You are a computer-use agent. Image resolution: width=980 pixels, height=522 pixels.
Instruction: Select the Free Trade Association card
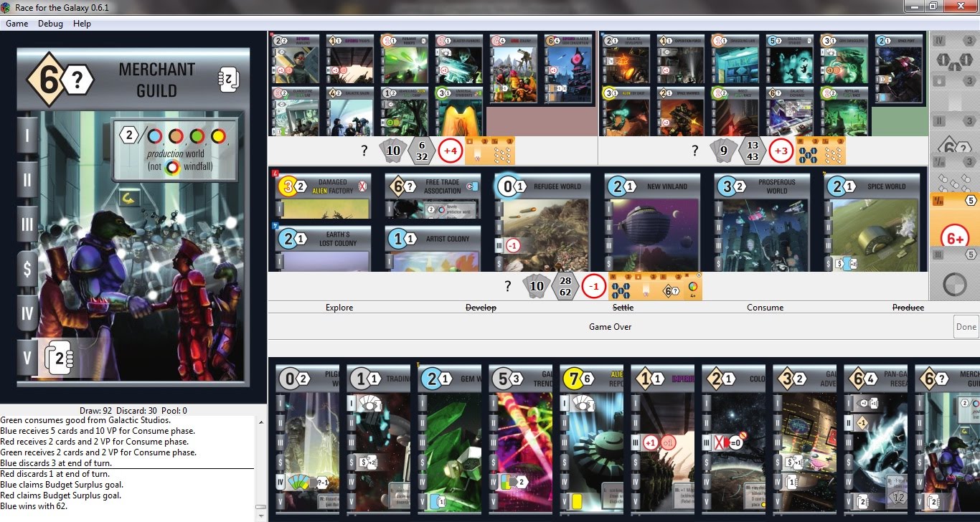pos(433,196)
